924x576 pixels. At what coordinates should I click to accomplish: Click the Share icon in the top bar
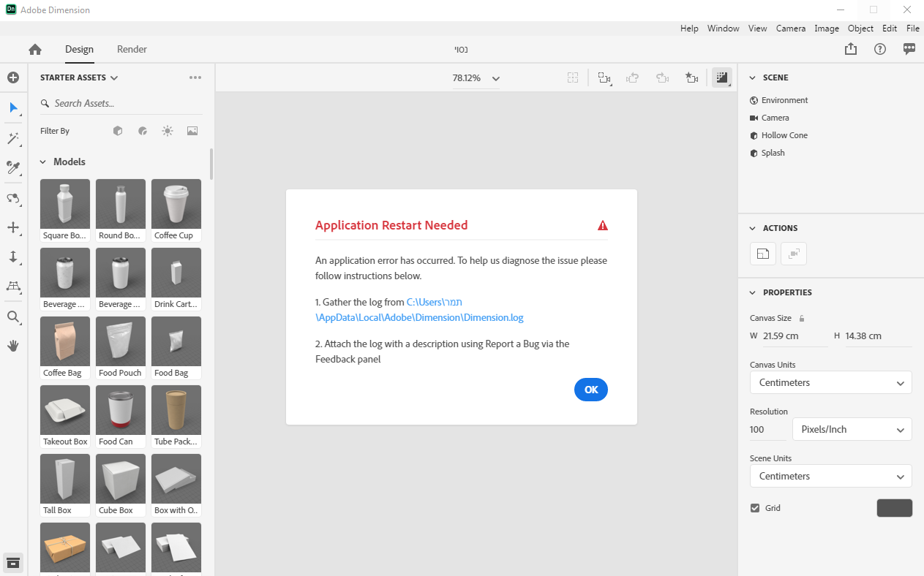pyautogui.click(x=850, y=49)
